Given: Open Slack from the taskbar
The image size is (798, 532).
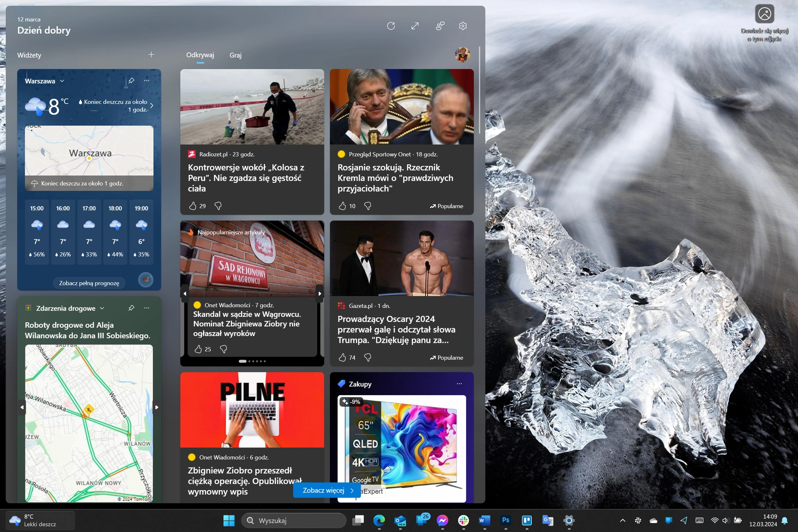Looking at the screenshot, I should point(463,520).
